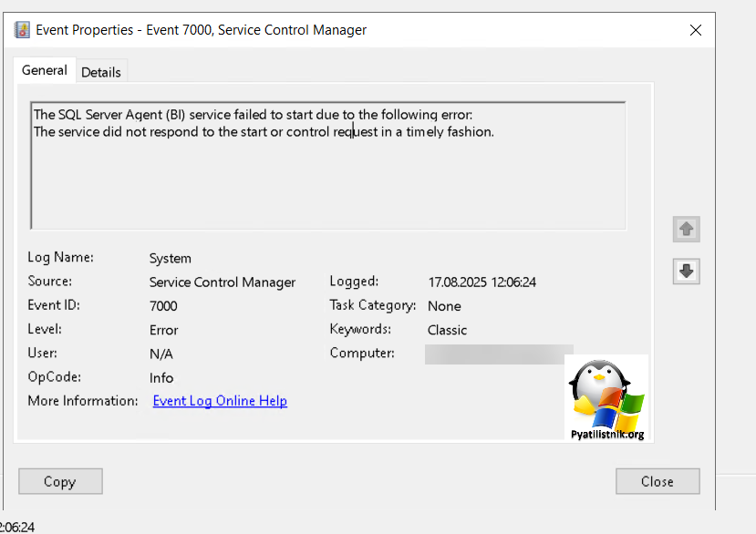Image resolution: width=756 pixels, height=534 pixels.
Task: Click the Close button
Action: 658,481
